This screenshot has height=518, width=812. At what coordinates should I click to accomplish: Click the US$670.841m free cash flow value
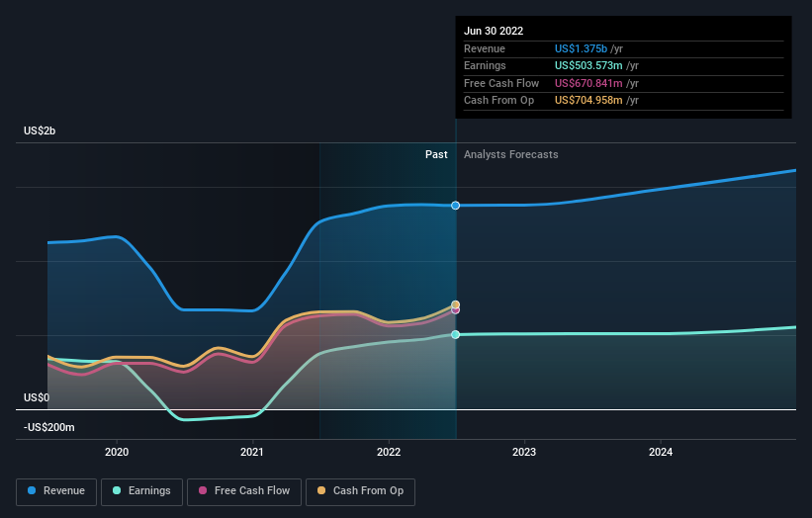click(588, 83)
